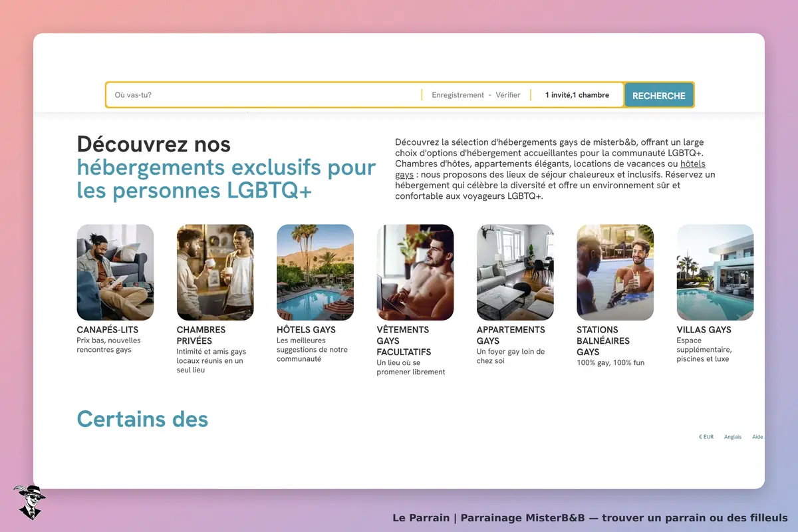Click the 'Où vas-tu?' destination field

point(264,95)
